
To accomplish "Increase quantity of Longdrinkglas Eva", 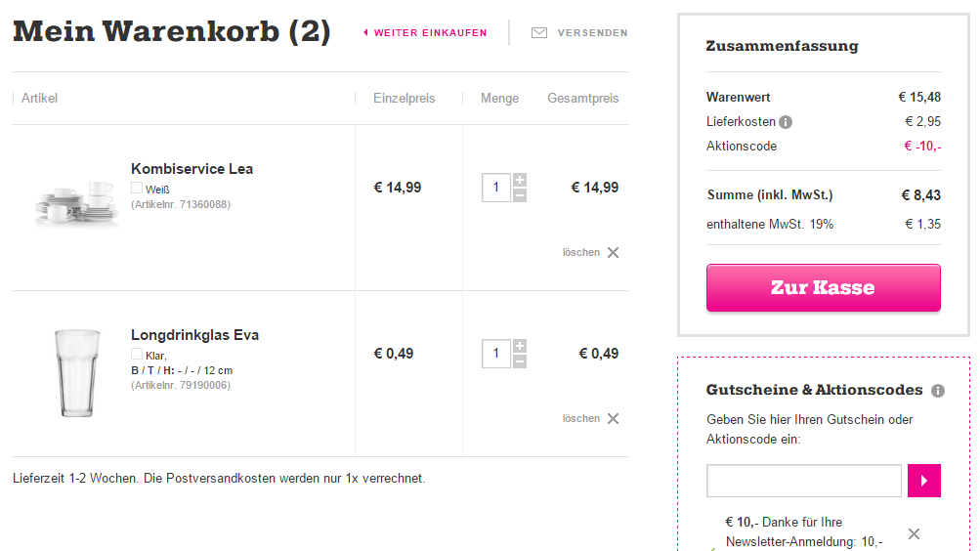I will (x=520, y=346).
